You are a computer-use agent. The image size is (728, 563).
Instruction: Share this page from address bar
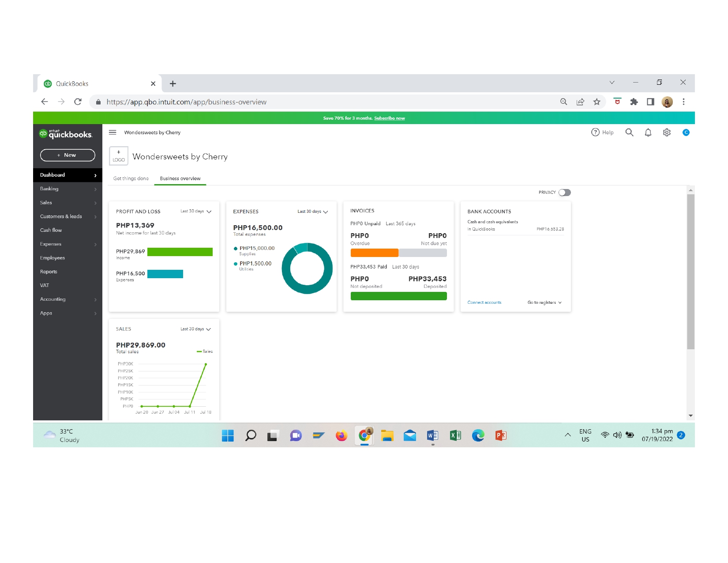[x=580, y=102]
